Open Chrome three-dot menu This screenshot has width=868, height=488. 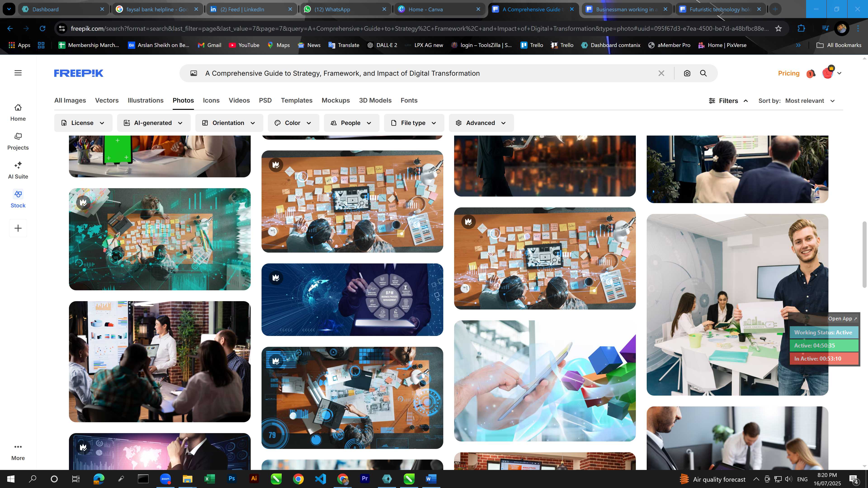(x=858, y=29)
